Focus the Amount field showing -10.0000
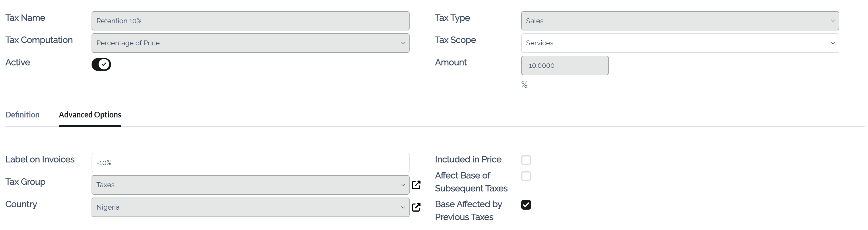Image resolution: width=868 pixels, height=230 pixels. 564,65
